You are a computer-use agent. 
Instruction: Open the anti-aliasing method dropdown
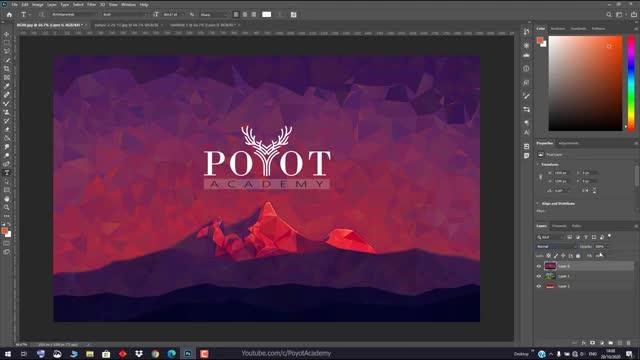tap(213, 15)
